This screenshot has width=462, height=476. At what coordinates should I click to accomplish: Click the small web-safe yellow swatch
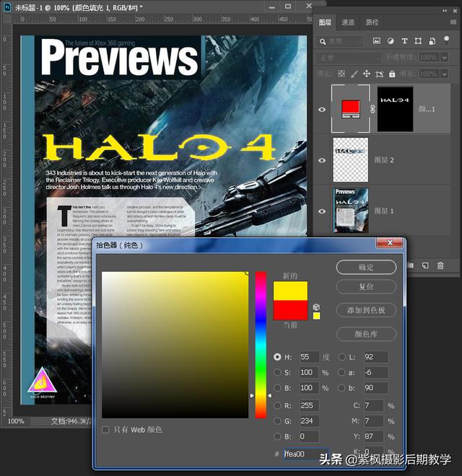(316, 316)
